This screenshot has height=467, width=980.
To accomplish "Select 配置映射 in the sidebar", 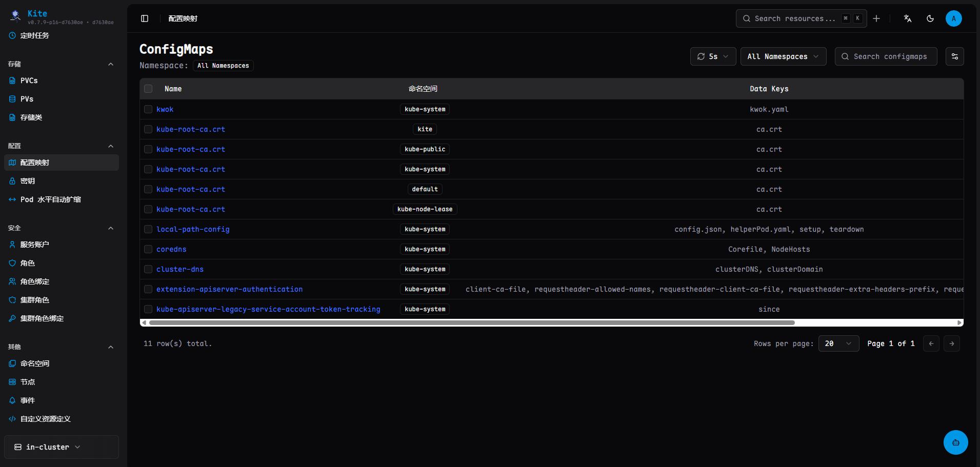I will pos(62,163).
